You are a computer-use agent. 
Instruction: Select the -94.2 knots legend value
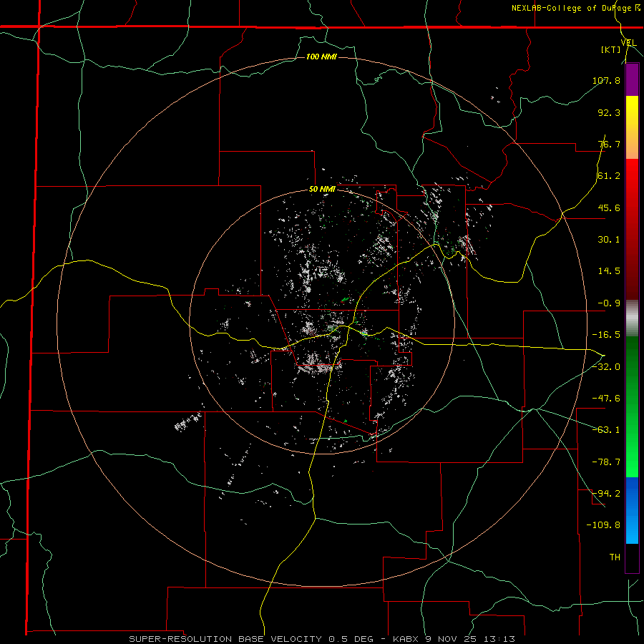click(606, 493)
